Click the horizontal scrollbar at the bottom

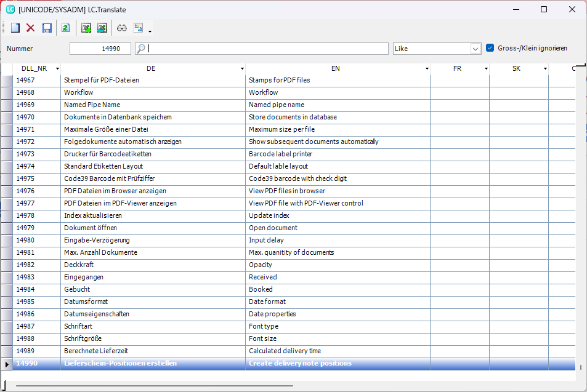click(x=154, y=386)
